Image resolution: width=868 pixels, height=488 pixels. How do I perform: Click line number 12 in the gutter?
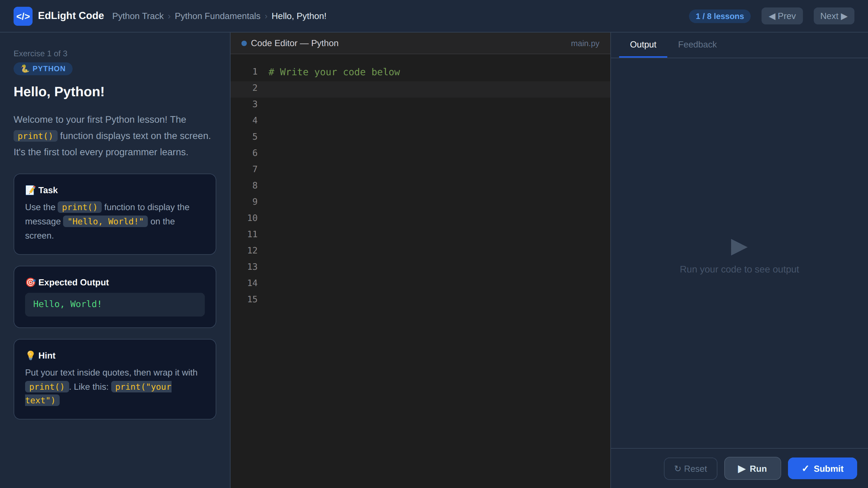[252, 250]
